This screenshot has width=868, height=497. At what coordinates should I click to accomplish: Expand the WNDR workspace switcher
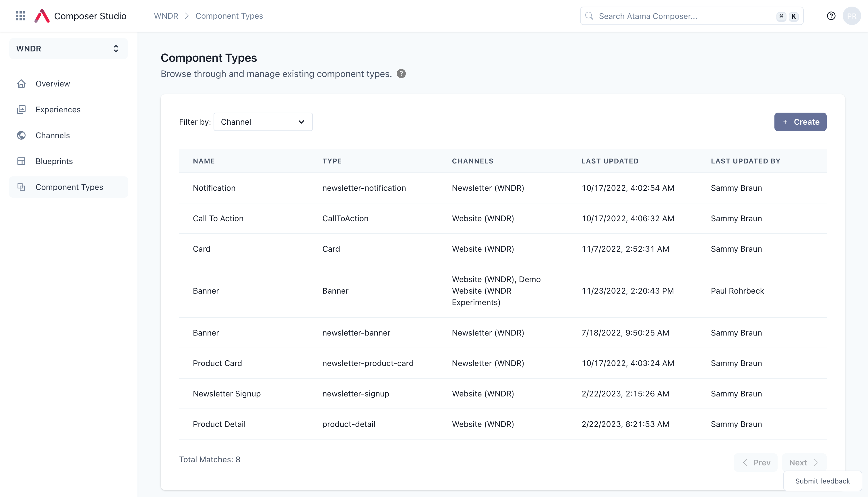coord(67,48)
